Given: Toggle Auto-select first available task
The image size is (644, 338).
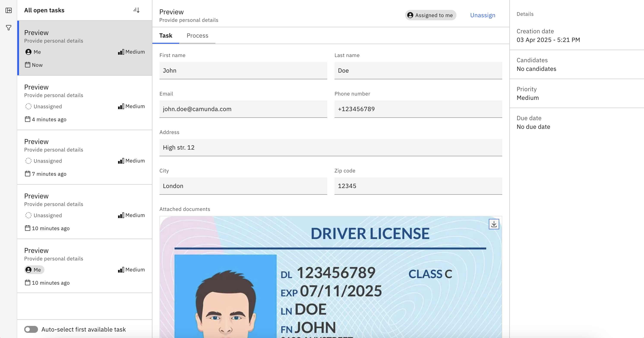Looking at the screenshot, I should pyautogui.click(x=31, y=329).
